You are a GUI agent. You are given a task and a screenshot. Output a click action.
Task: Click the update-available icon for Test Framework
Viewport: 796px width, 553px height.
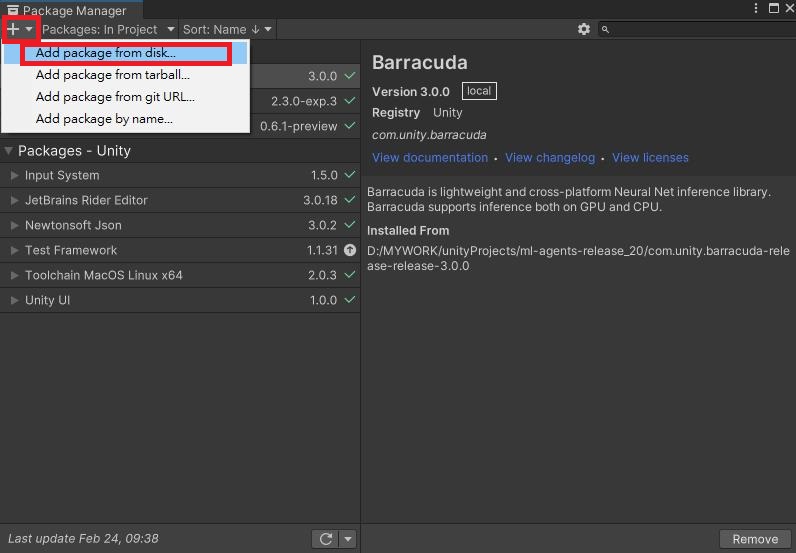click(x=350, y=250)
